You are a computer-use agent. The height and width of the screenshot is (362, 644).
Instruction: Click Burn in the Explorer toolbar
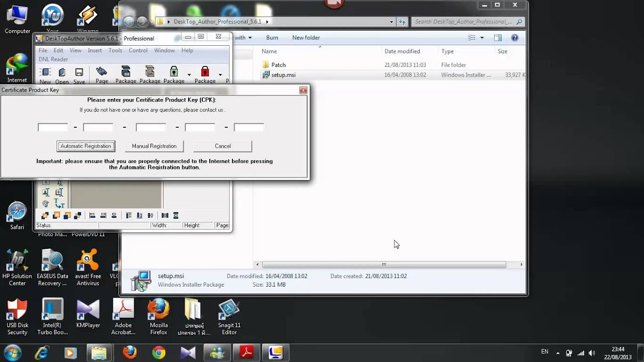pos(272,38)
